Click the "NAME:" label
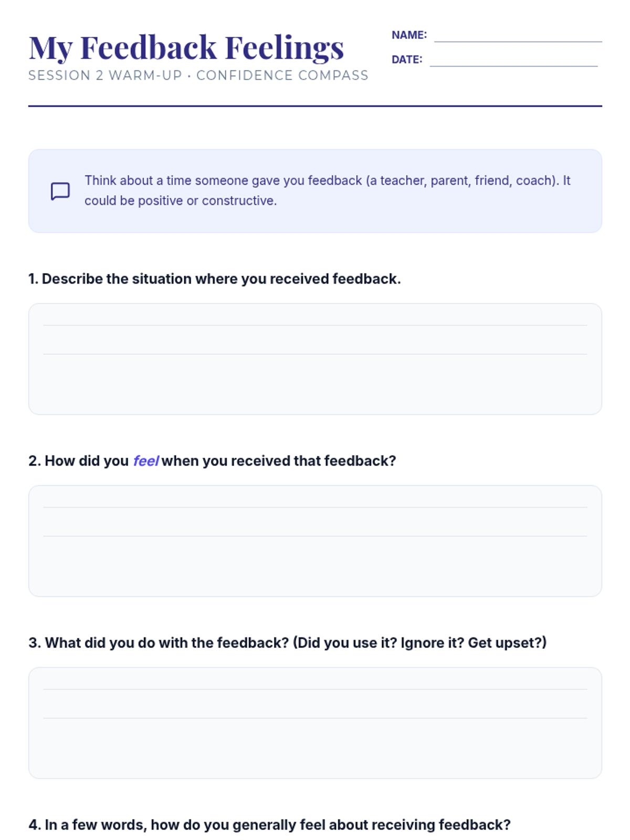 [x=409, y=35]
